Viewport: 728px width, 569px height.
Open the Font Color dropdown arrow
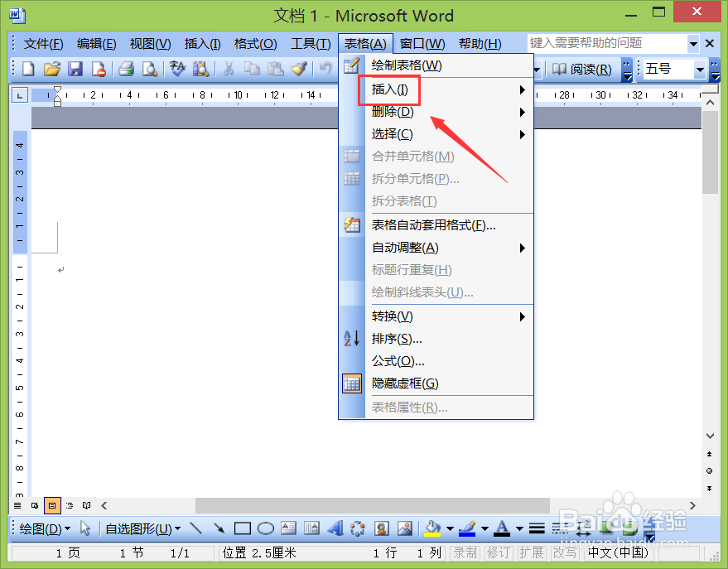(519, 528)
